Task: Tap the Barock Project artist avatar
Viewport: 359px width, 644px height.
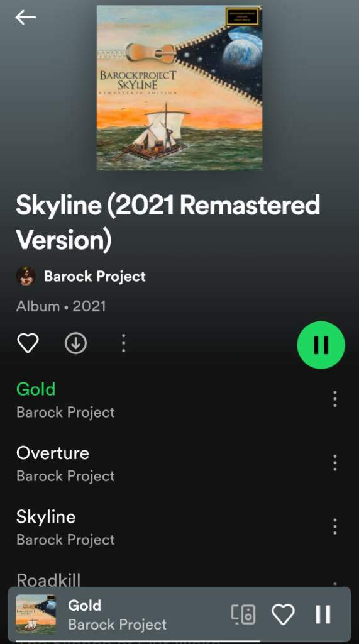Action: 26,276
